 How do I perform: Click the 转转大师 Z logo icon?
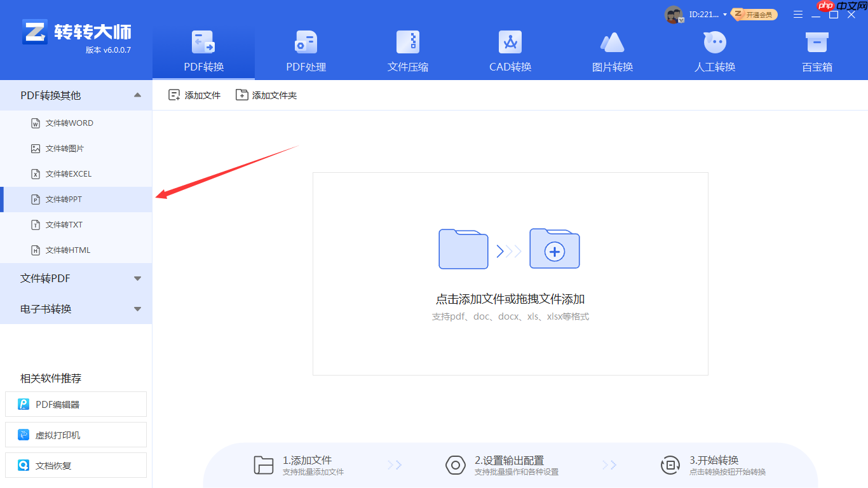[34, 32]
